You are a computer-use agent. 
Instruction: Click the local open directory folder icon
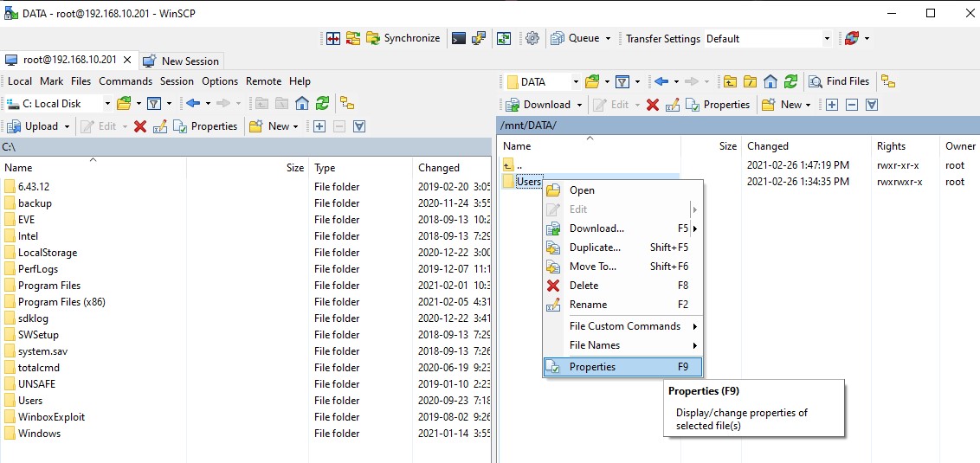(x=124, y=104)
